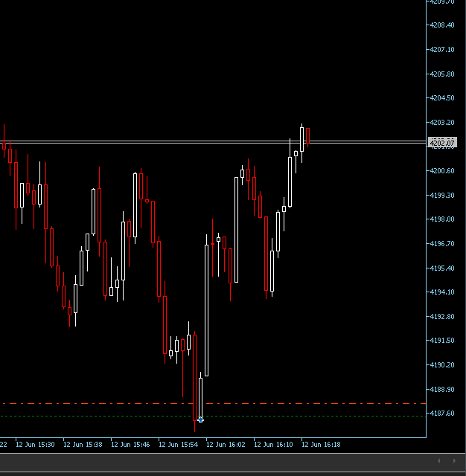Click the 4198.00 price scale label
The image size is (466, 476).
coord(442,219)
